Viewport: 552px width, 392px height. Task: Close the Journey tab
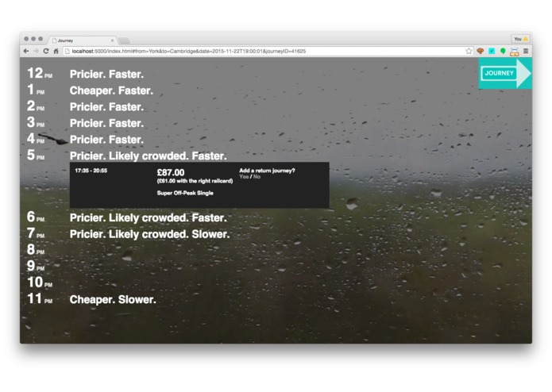click(112, 40)
